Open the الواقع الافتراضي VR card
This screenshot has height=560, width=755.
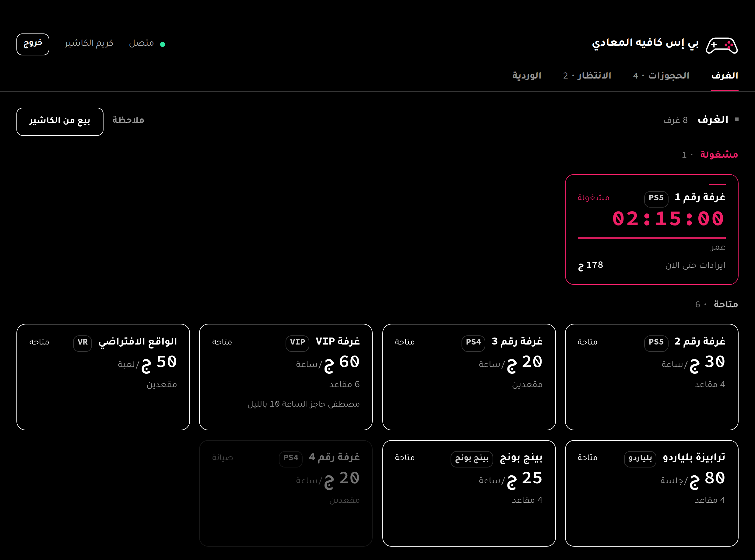coord(103,377)
